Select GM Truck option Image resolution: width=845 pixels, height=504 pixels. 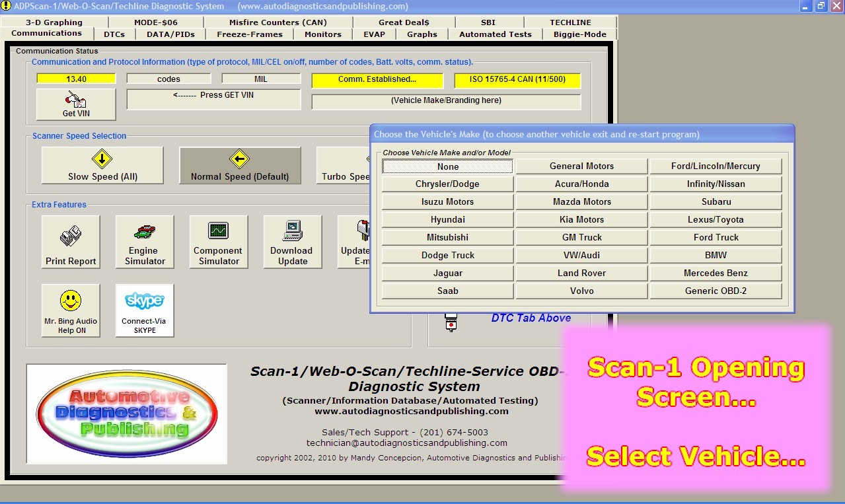[582, 238]
